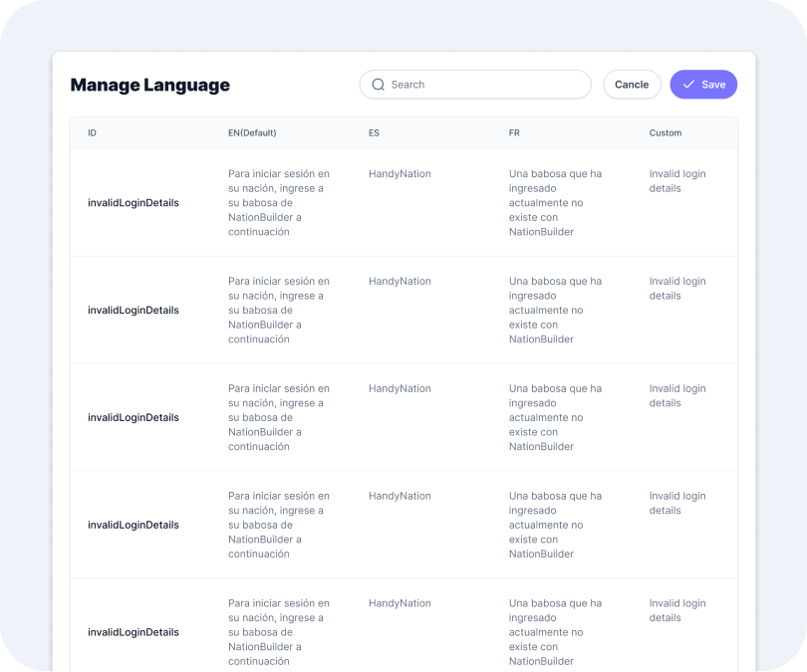Select invalidLoginDetails ID in fifth row

pos(134,633)
